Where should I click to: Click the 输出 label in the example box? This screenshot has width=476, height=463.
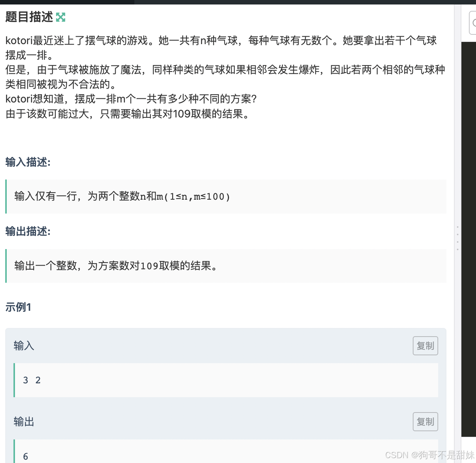pyautogui.click(x=24, y=421)
